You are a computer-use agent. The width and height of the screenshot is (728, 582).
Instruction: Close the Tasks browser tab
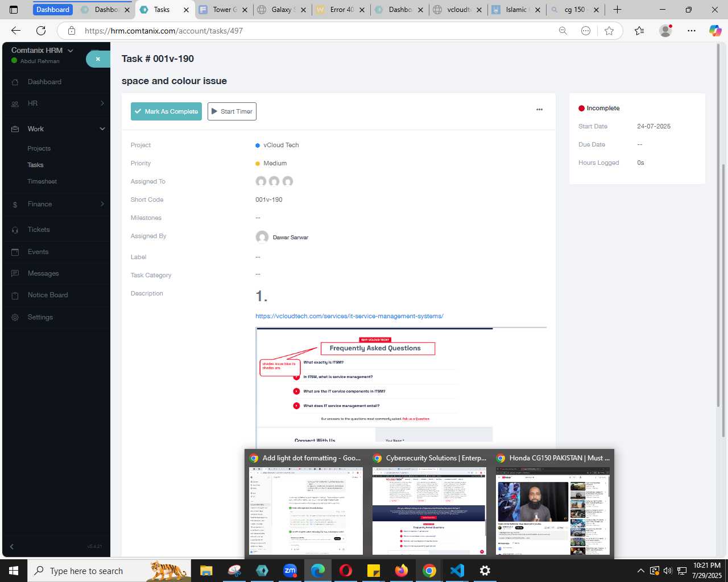pos(186,10)
